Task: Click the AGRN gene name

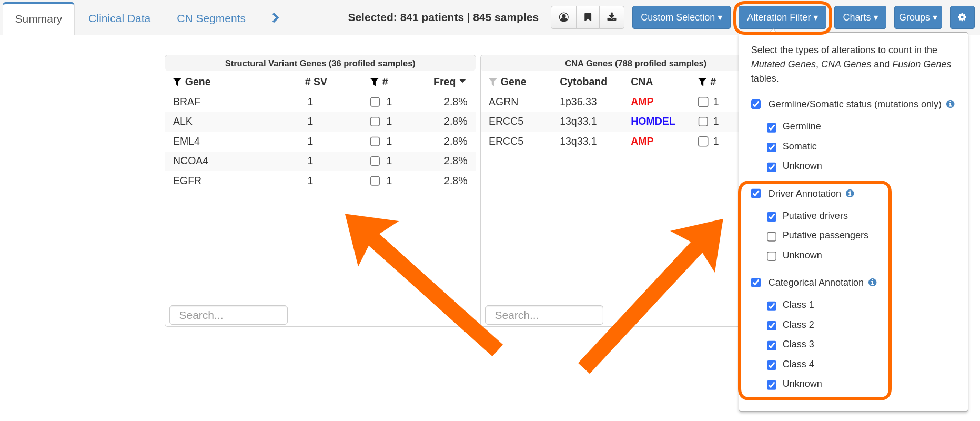Action: pyautogui.click(x=503, y=102)
